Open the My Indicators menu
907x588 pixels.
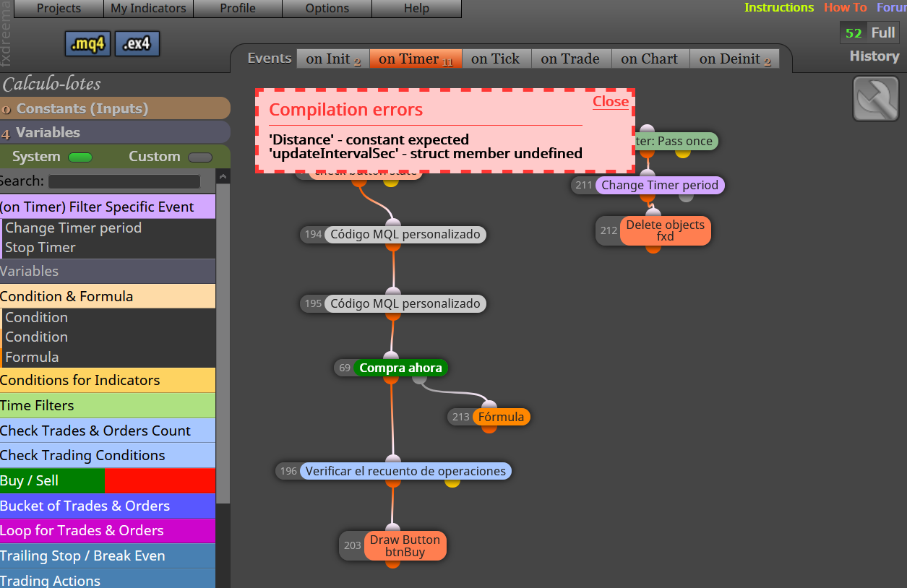tap(148, 9)
